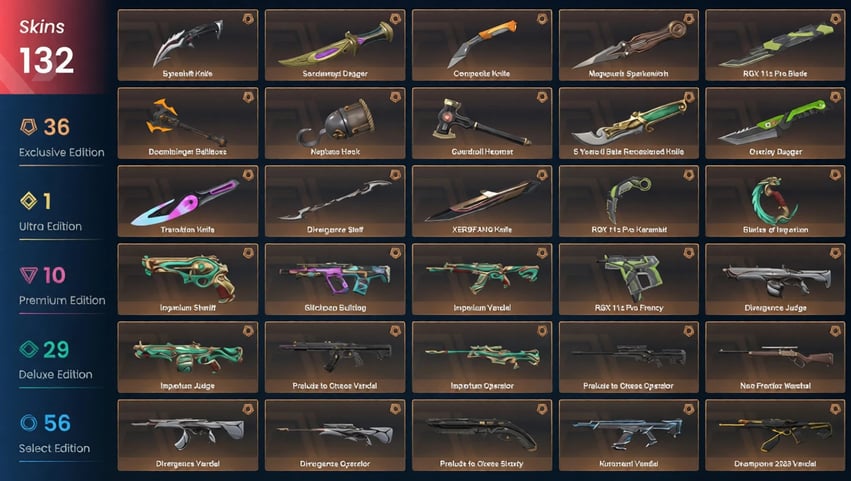Click the Exclusive Edition pentagon icon
Image resolution: width=851 pixels, height=481 pixels.
coord(29,127)
